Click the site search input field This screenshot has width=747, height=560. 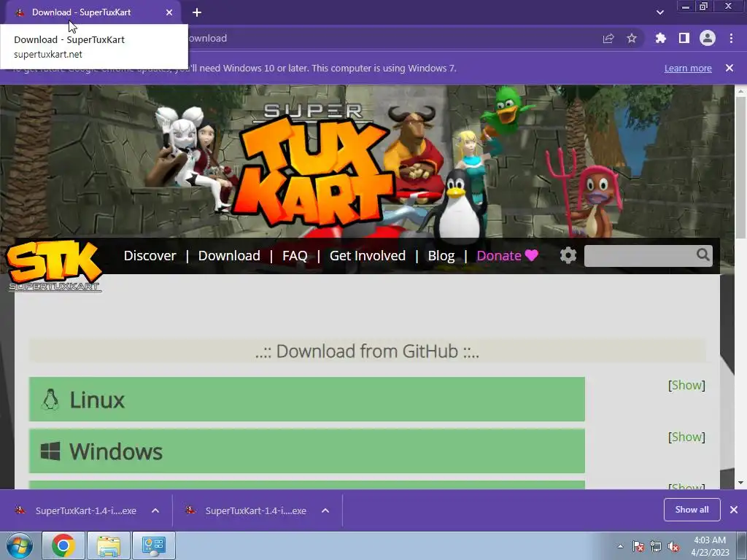pyautogui.click(x=639, y=256)
